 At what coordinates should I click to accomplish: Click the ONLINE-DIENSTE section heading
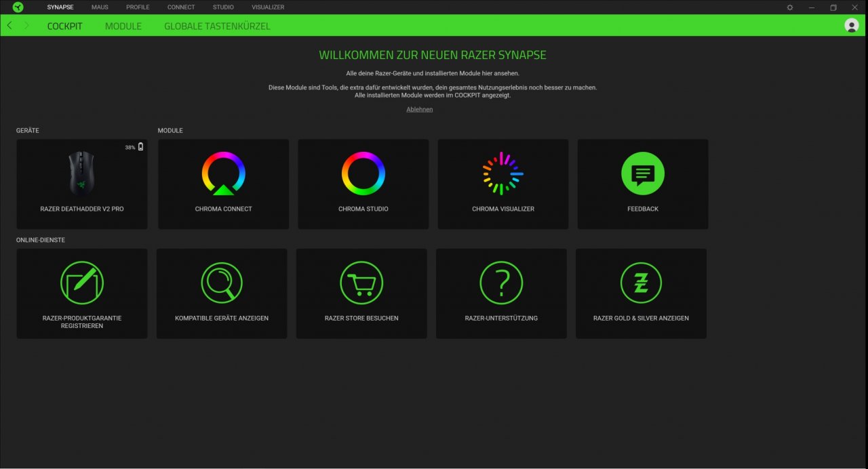click(x=41, y=240)
